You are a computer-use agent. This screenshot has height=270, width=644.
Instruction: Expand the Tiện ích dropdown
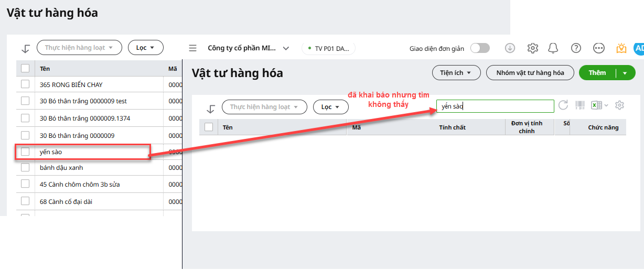click(456, 73)
